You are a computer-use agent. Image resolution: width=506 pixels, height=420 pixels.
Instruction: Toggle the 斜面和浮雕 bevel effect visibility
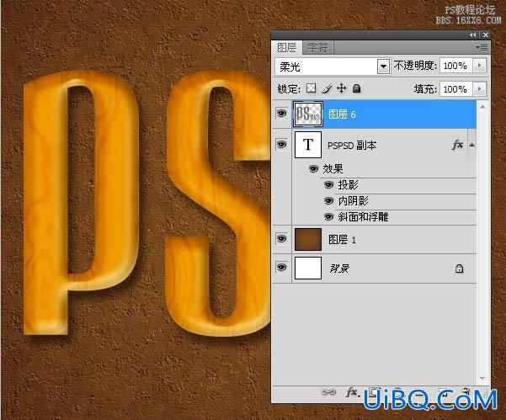(x=328, y=217)
